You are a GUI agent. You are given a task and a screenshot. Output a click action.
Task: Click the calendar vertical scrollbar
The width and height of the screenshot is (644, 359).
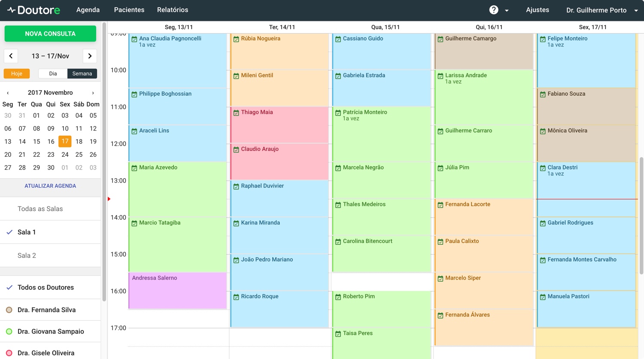pyautogui.click(x=641, y=216)
